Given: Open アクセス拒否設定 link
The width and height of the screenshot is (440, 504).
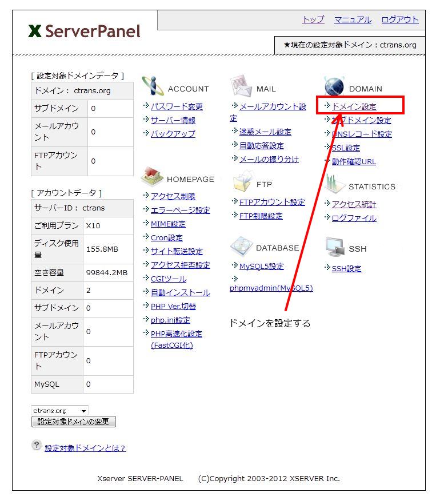Looking at the screenshot, I should click(181, 265).
